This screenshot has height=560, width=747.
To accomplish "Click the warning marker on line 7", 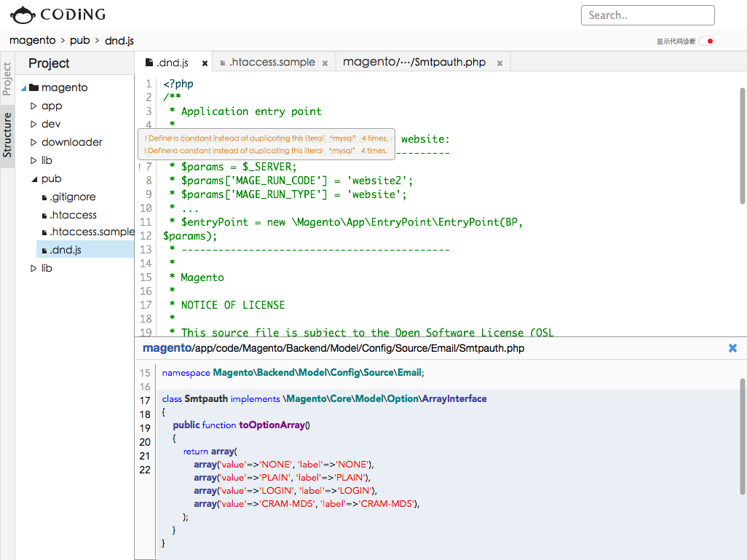I will point(139,166).
